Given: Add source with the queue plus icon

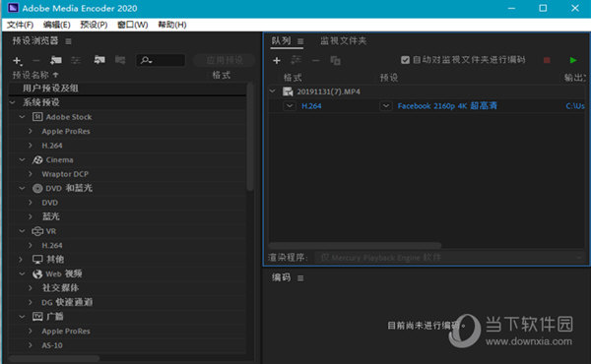Looking at the screenshot, I should click(277, 60).
